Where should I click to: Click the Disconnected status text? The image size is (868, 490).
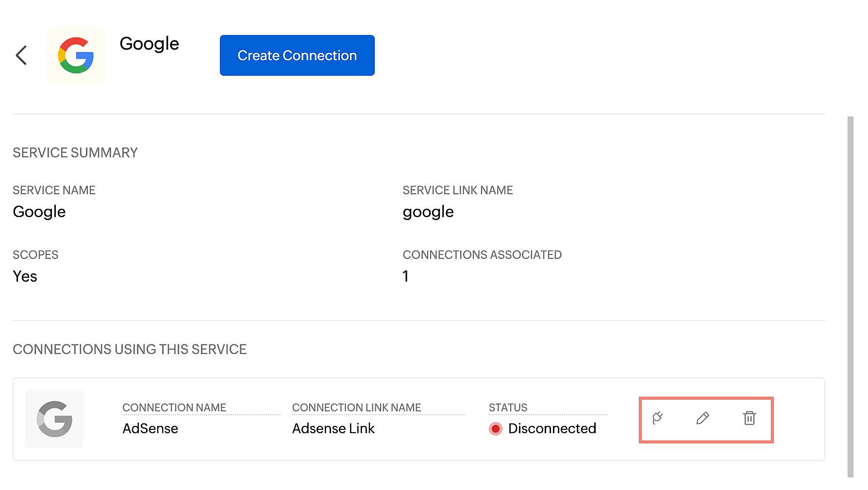tap(552, 429)
